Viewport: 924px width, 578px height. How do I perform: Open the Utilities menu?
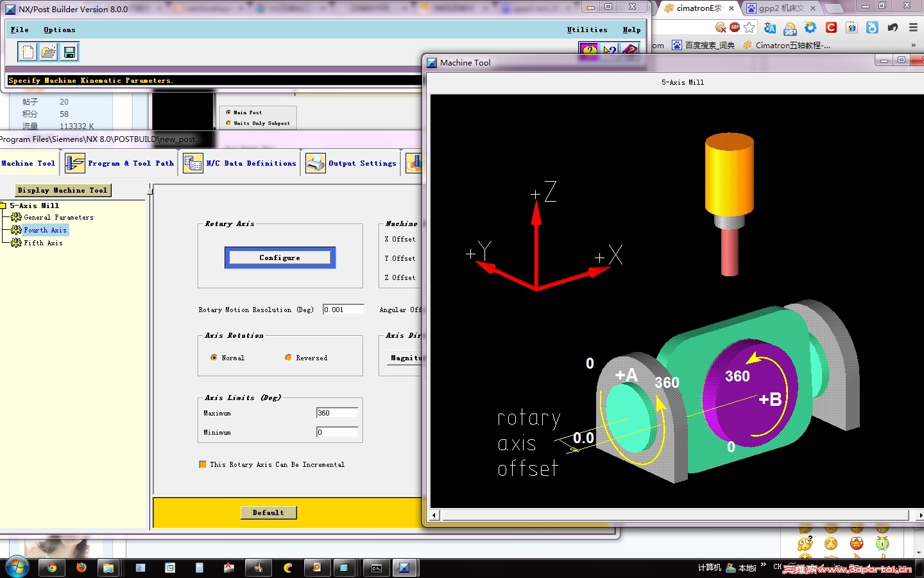tap(587, 30)
